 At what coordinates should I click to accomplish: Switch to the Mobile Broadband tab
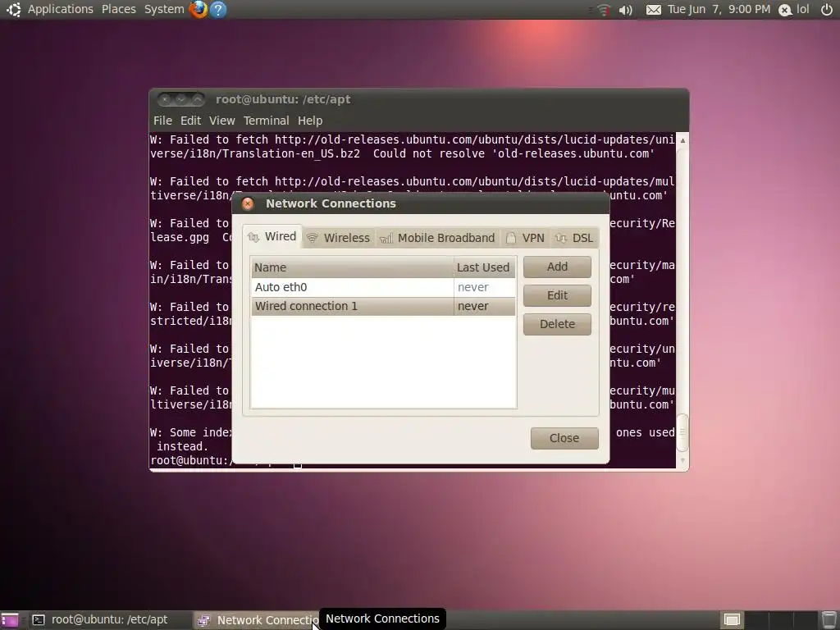point(437,238)
